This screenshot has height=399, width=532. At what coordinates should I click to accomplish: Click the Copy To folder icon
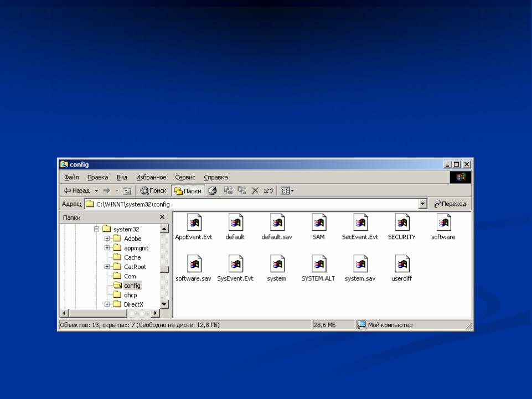click(242, 190)
